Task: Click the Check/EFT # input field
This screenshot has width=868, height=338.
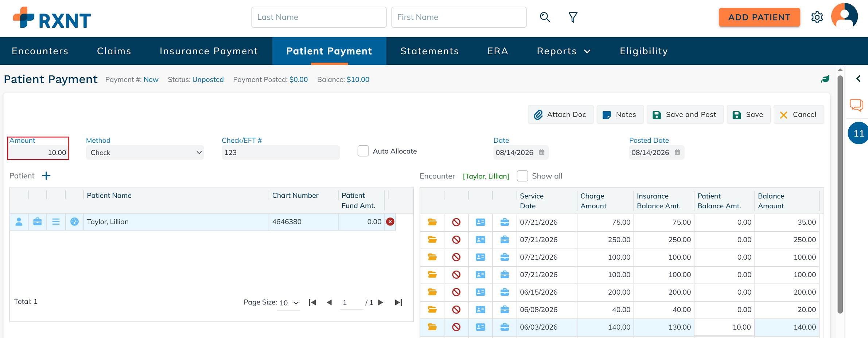Action: pos(281,153)
